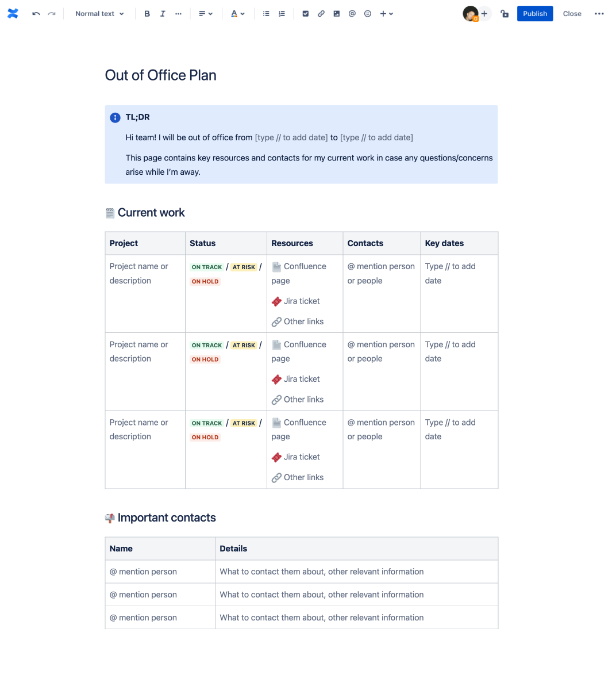The height and width of the screenshot is (686, 616).
Task: Insert a link into the page
Action: click(x=321, y=13)
